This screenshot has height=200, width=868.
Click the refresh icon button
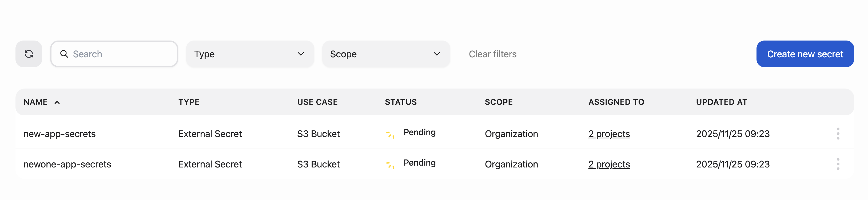[x=29, y=54]
